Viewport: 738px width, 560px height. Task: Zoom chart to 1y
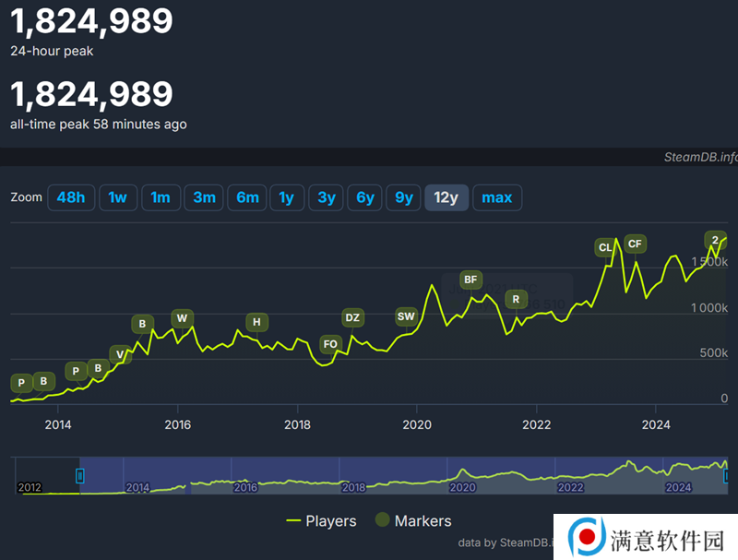click(x=287, y=197)
